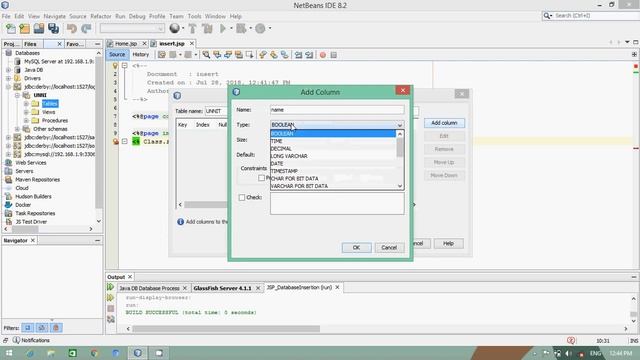Image resolution: width=640 pixels, height=360 pixels.
Task: Click the Find Previous Occurrence editor icon
Action: coord(217,55)
